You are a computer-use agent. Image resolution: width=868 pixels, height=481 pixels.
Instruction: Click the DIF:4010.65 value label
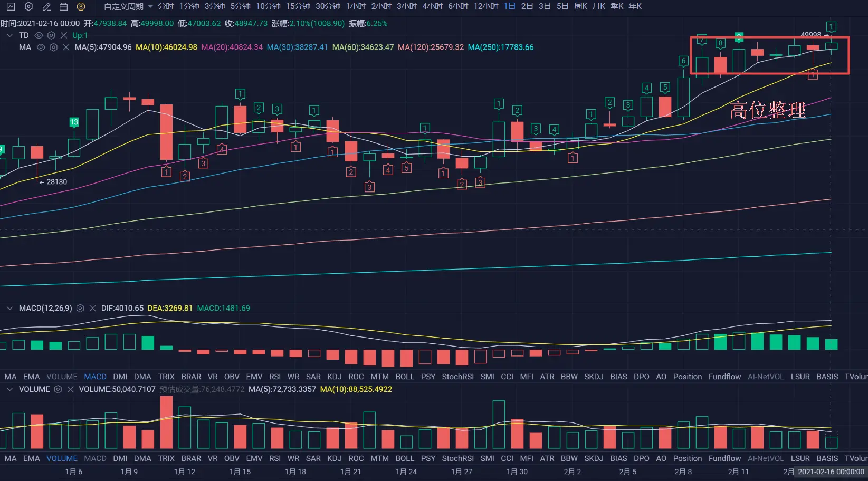pos(122,308)
